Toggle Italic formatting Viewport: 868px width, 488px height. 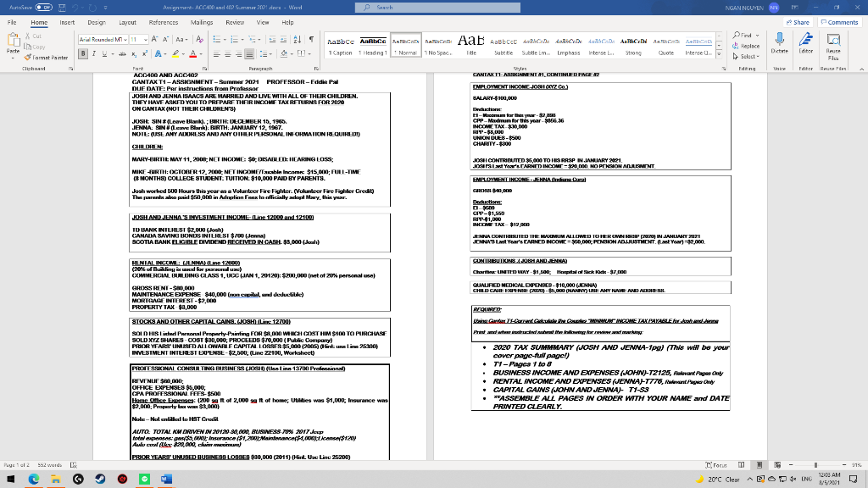tap(94, 53)
